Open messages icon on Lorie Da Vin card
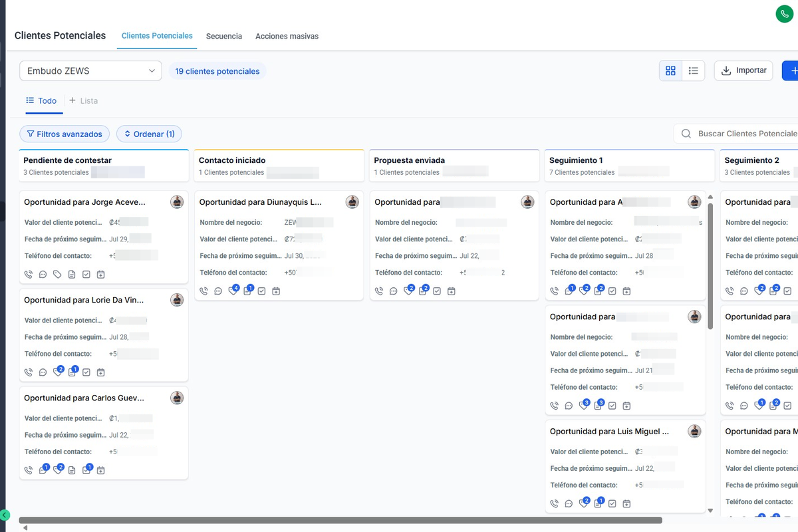Screen dimensions: 798x532 pos(43,372)
